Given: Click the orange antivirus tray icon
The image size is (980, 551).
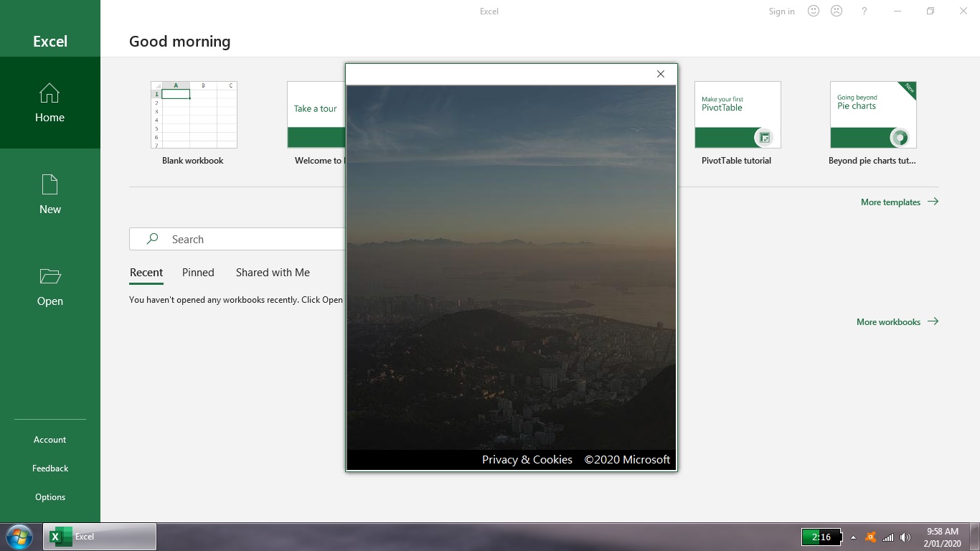Looking at the screenshot, I should click(x=871, y=537).
